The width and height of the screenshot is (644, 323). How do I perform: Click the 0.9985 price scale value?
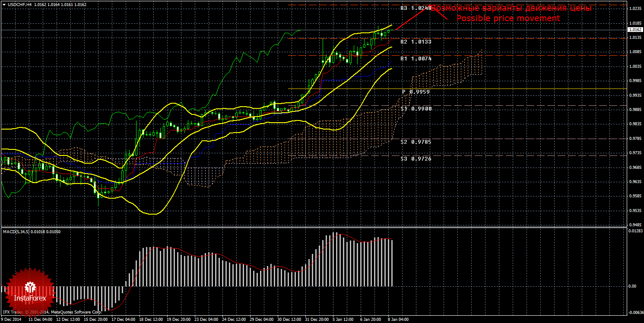[x=634, y=81]
